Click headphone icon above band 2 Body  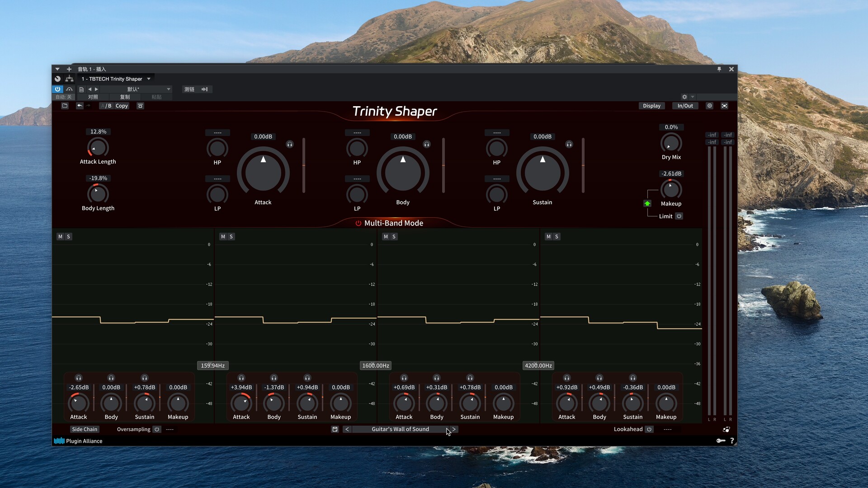point(274,378)
